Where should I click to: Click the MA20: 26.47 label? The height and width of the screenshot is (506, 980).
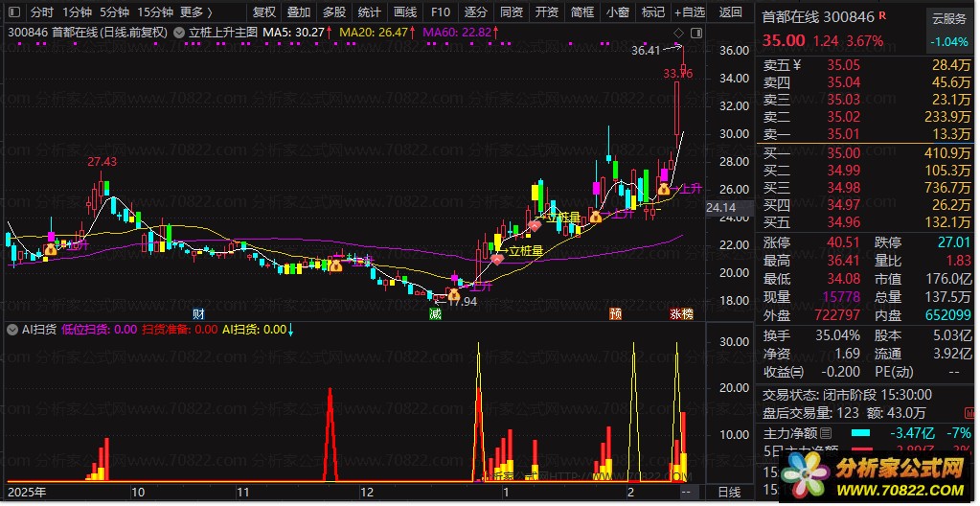[x=376, y=32]
